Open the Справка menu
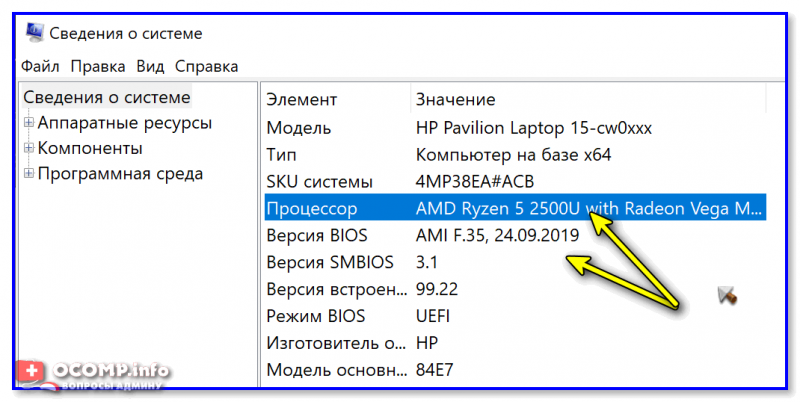Viewport: 800px width, 402px height. tap(206, 66)
